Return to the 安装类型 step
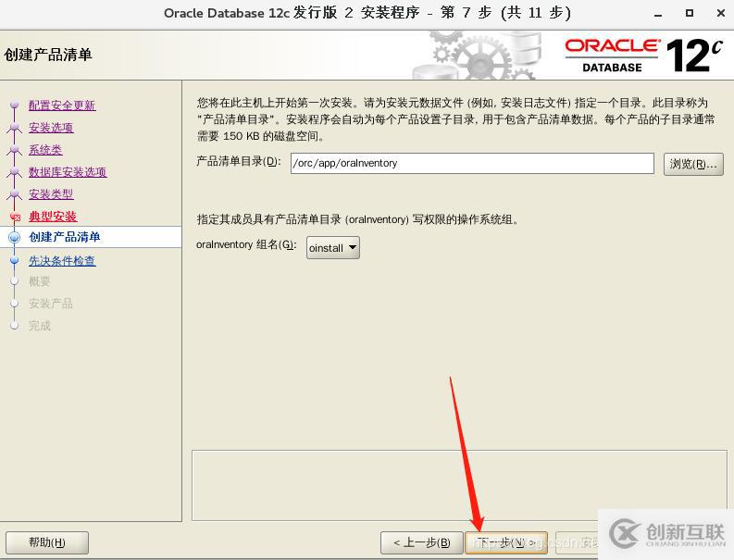Viewport: 734px width, 560px height. 51,194
